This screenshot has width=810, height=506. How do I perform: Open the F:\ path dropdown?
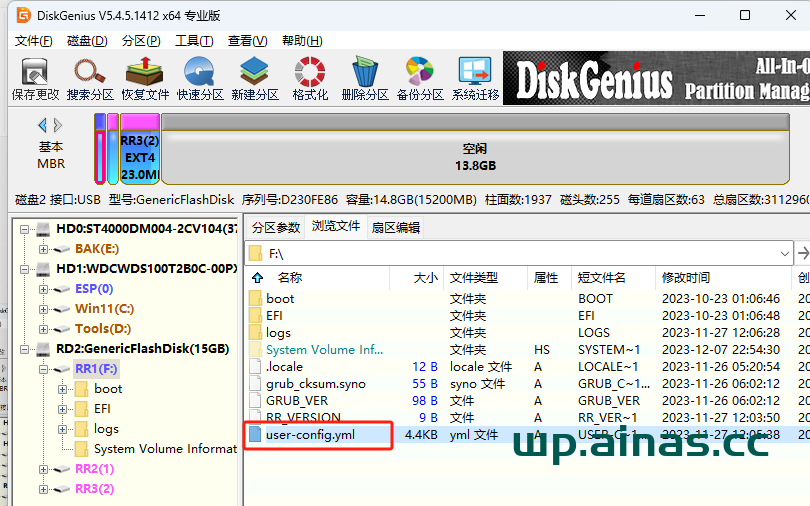pyautogui.click(x=784, y=254)
